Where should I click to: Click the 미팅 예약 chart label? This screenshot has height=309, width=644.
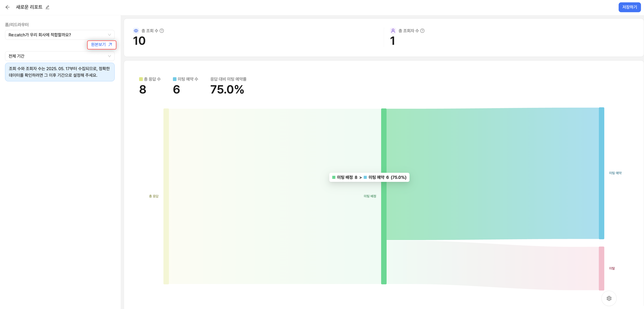pos(615,173)
